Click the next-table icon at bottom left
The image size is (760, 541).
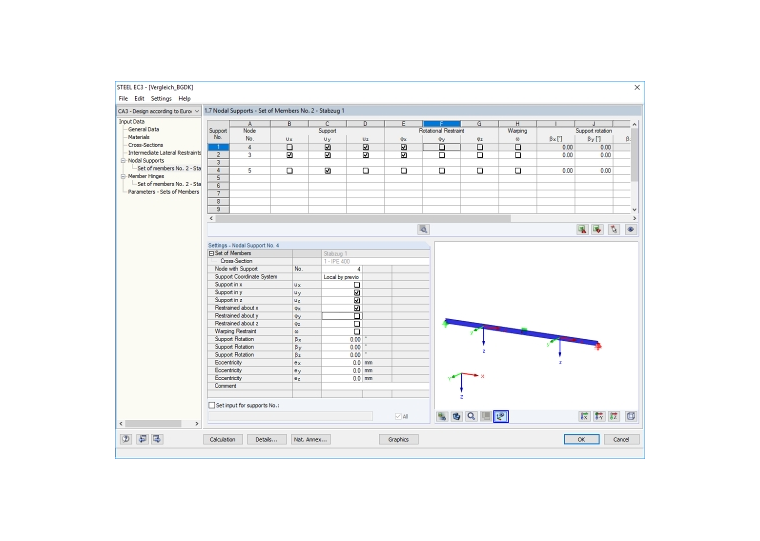(157, 439)
